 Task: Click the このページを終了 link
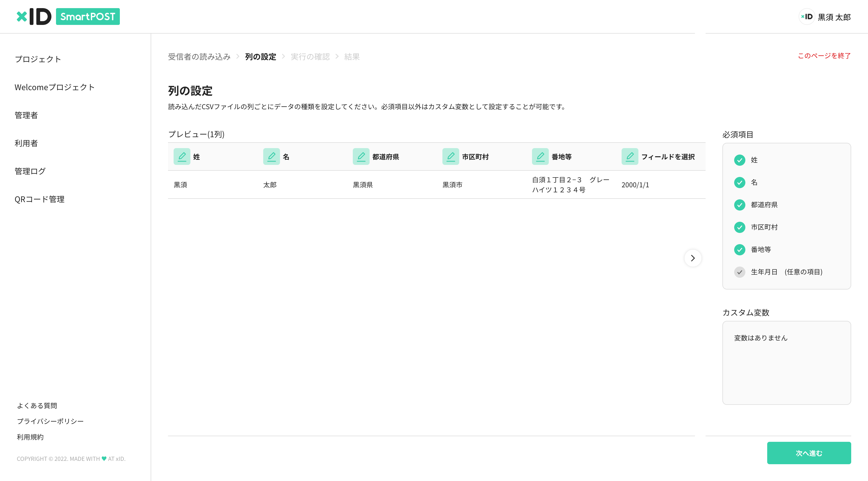(x=824, y=57)
